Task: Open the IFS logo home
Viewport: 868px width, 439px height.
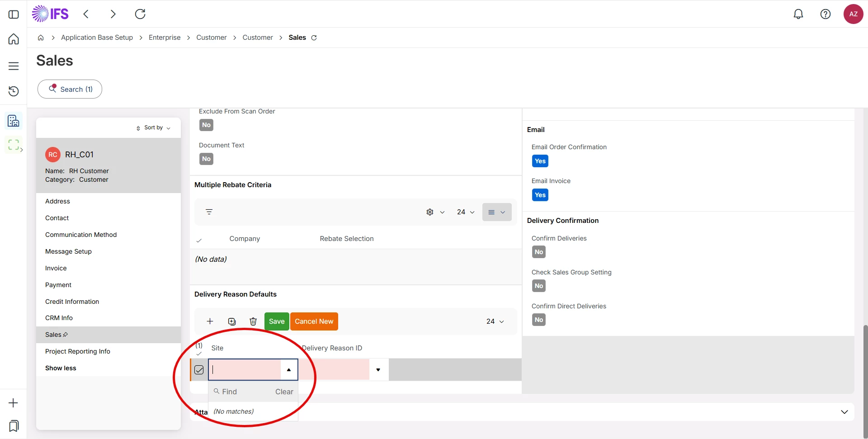Action: pos(50,14)
